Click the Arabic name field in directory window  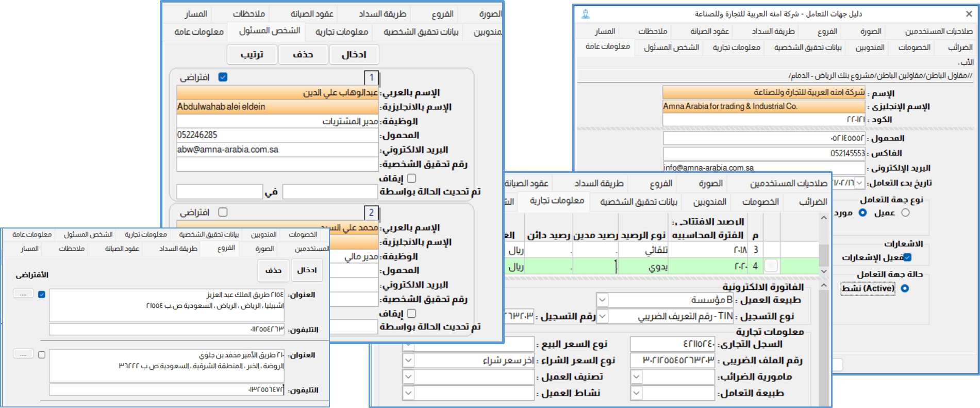[763, 92]
